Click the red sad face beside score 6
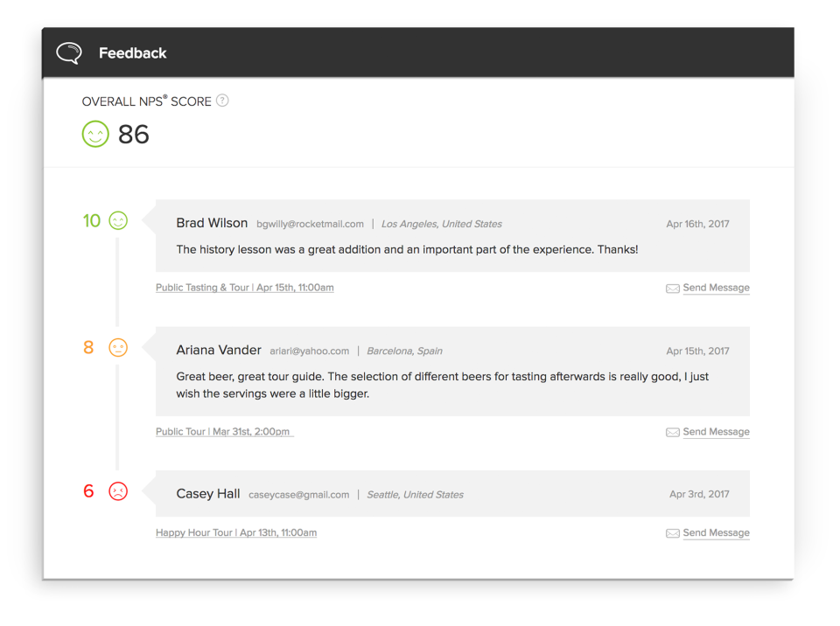 [x=118, y=491]
